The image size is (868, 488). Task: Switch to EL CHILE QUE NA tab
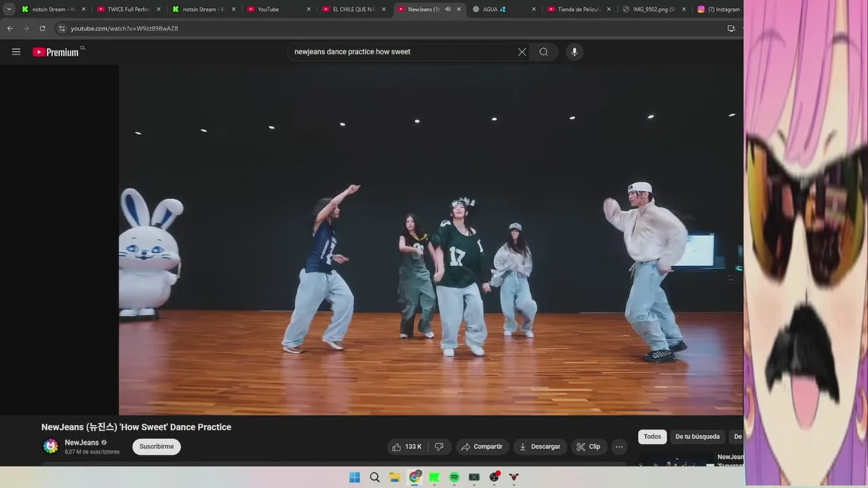(x=353, y=9)
